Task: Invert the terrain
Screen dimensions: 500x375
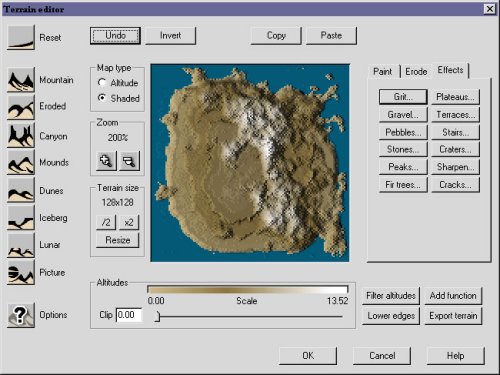Action: [x=171, y=35]
